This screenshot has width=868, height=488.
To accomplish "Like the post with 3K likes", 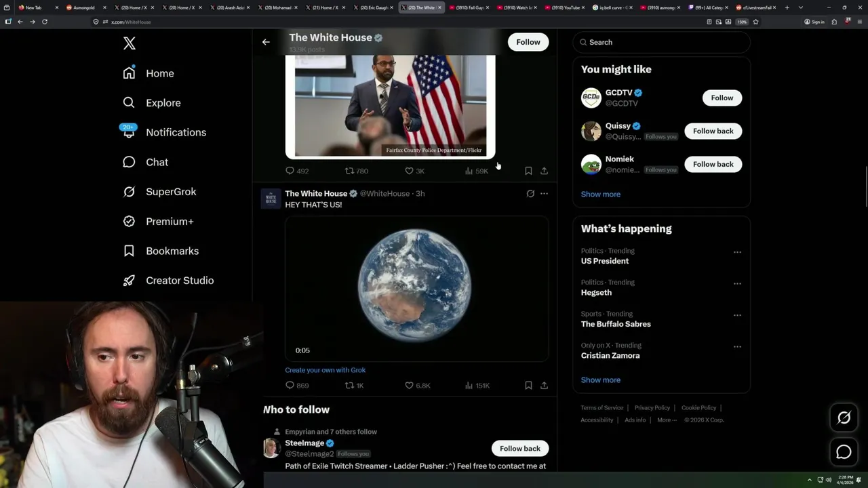I will click(414, 171).
